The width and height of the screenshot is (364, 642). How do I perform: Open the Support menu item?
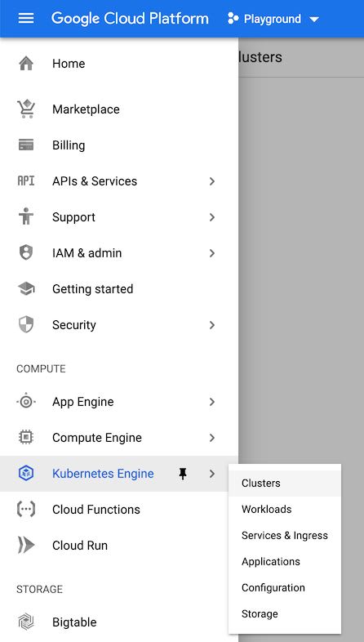119,217
